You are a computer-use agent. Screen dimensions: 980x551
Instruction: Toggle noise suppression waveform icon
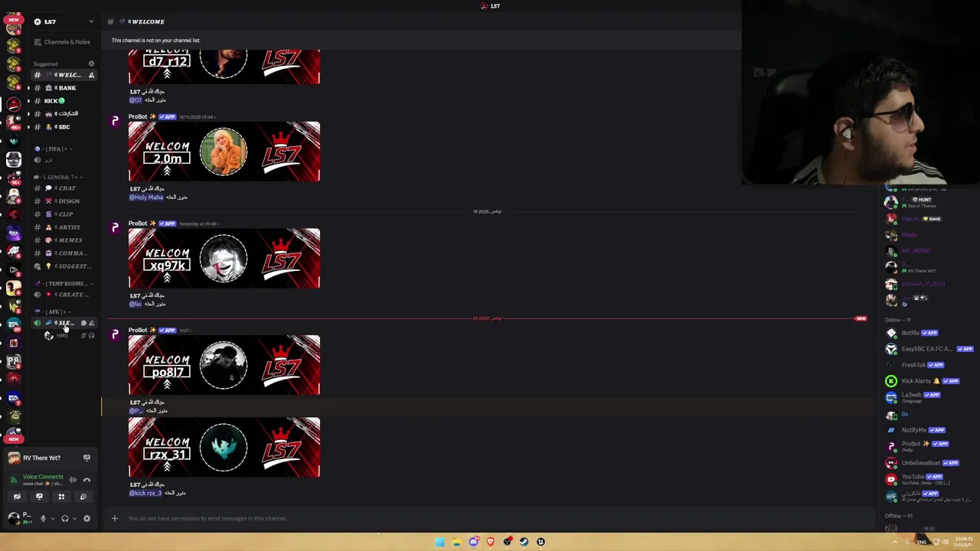tap(73, 480)
